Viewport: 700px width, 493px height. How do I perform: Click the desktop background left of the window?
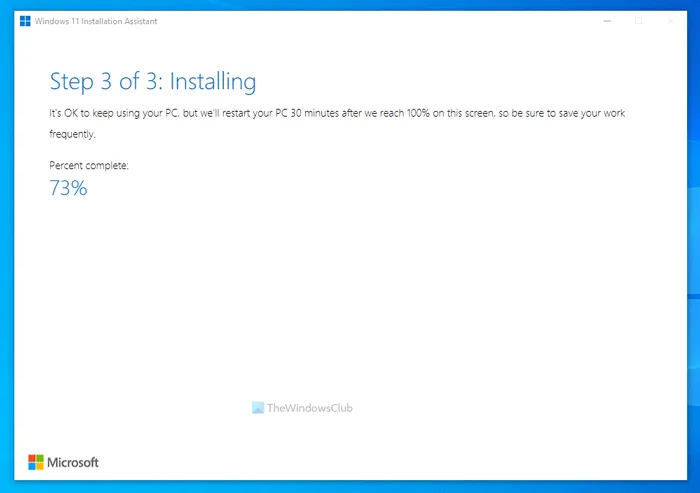point(6,250)
